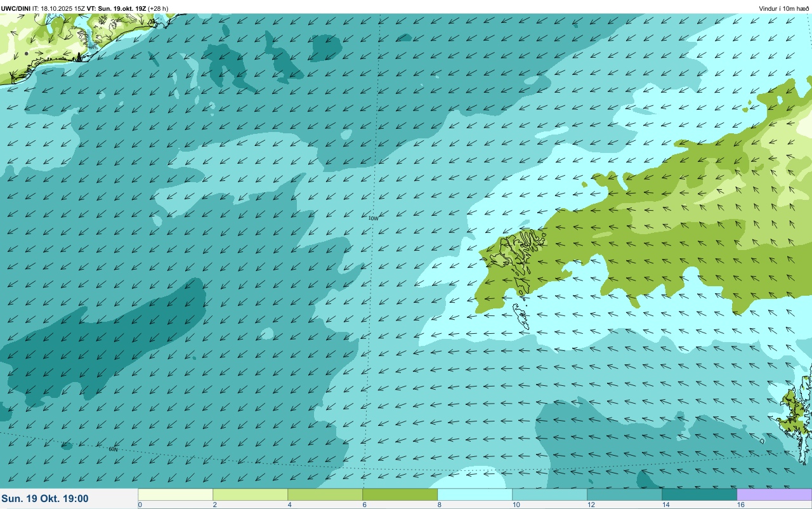Click the '60N' latitude label
812x509 pixels.
click(113, 449)
